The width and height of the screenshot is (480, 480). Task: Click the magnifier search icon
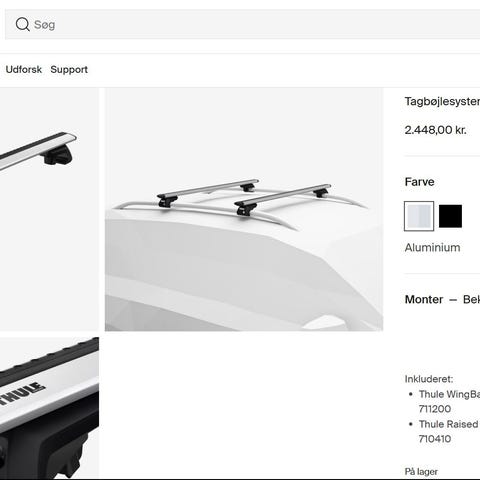pos(23,24)
